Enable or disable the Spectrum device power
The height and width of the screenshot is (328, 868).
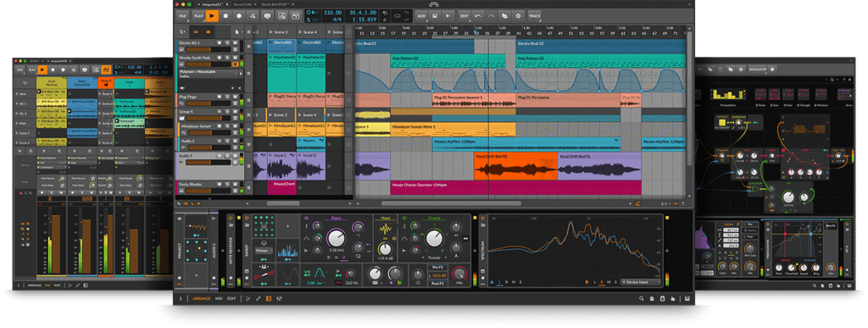pyautogui.click(x=482, y=218)
